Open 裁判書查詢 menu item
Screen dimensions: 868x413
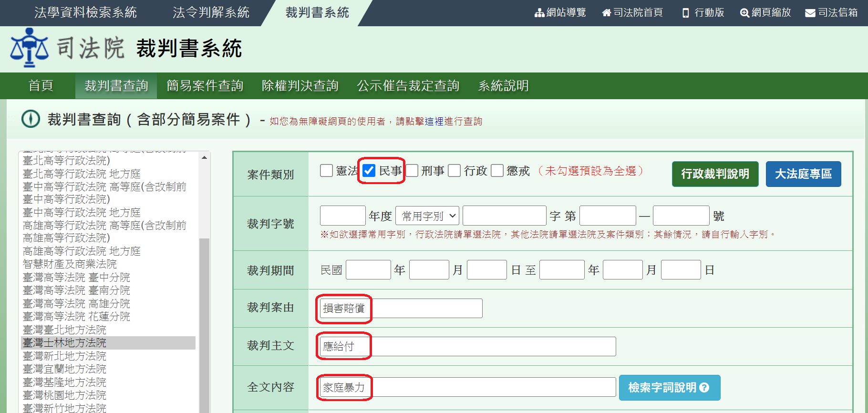[116, 86]
